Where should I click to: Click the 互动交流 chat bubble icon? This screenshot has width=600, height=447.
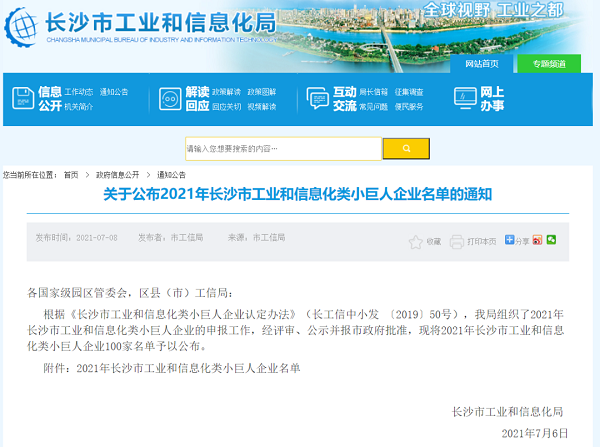coord(317,98)
